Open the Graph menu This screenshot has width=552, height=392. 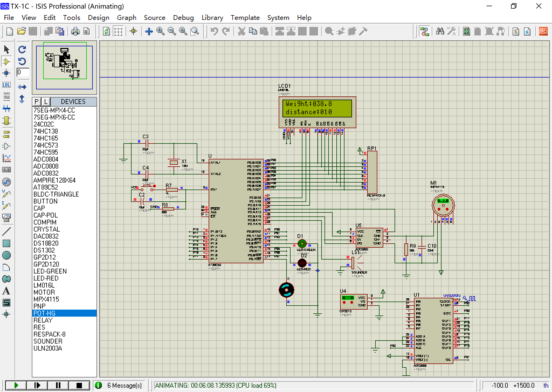pos(127,18)
